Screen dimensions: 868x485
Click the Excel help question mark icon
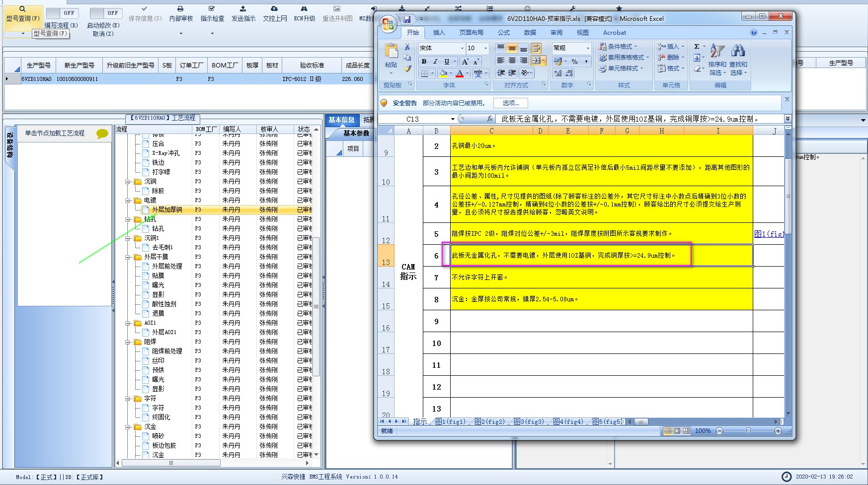click(754, 33)
